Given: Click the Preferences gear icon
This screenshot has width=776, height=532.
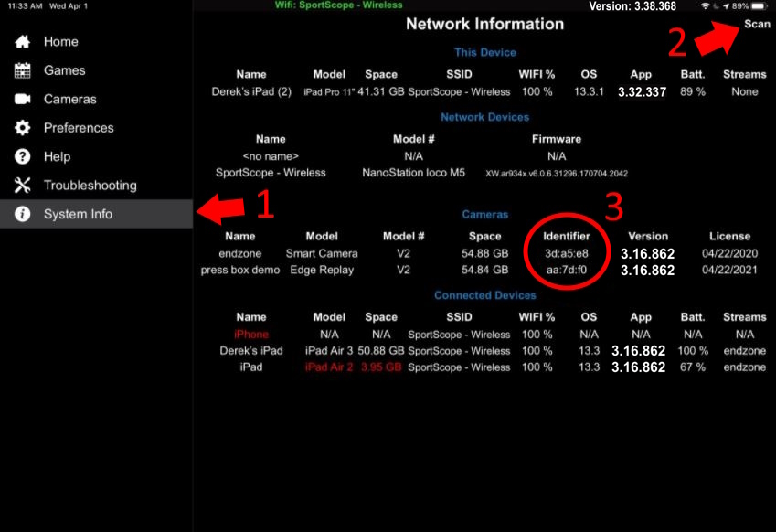Looking at the screenshot, I should (x=23, y=128).
